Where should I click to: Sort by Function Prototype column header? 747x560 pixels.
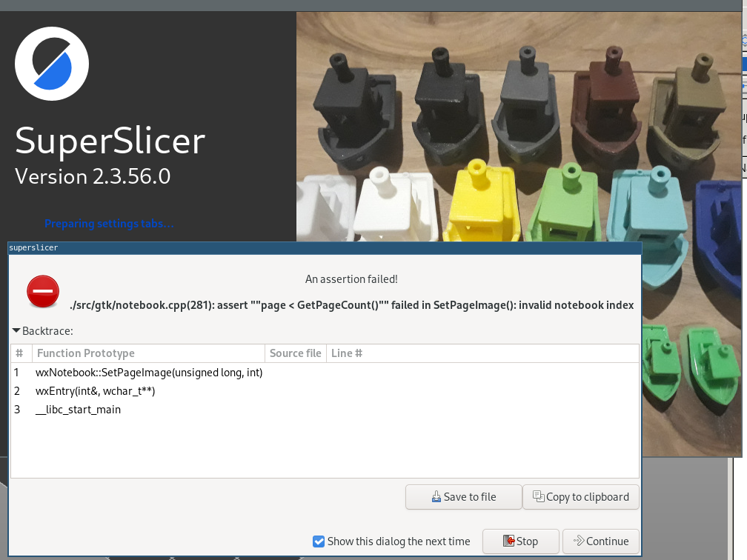148,353
